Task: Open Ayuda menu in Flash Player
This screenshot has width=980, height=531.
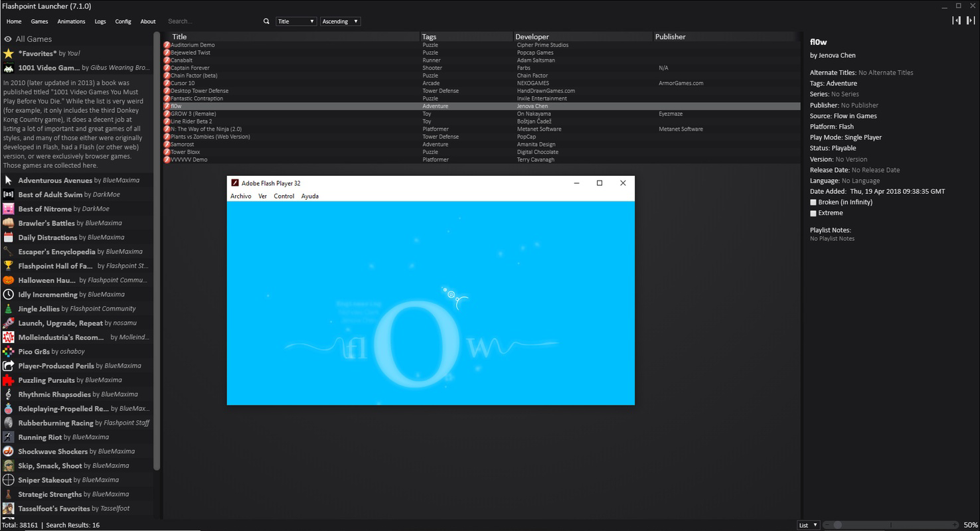Action: (x=310, y=196)
